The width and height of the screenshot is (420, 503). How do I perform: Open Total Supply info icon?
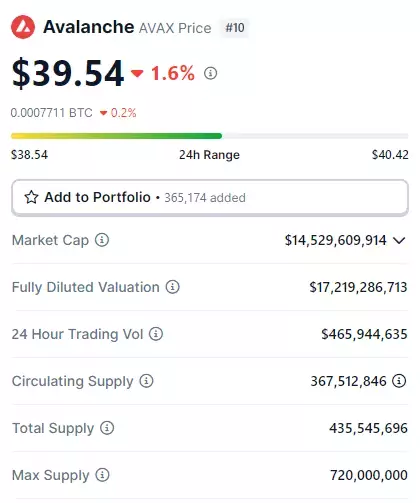pos(107,428)
